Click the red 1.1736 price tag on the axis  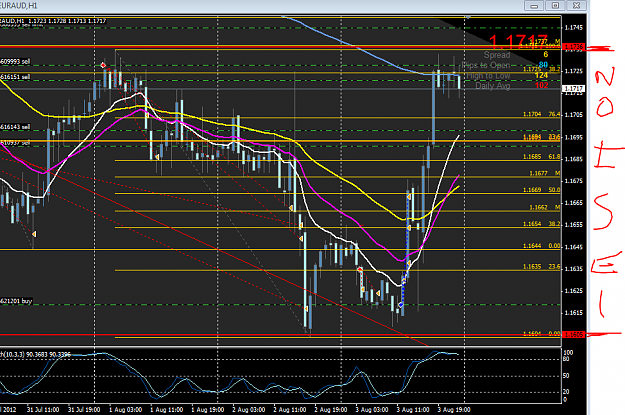[573, 47]
